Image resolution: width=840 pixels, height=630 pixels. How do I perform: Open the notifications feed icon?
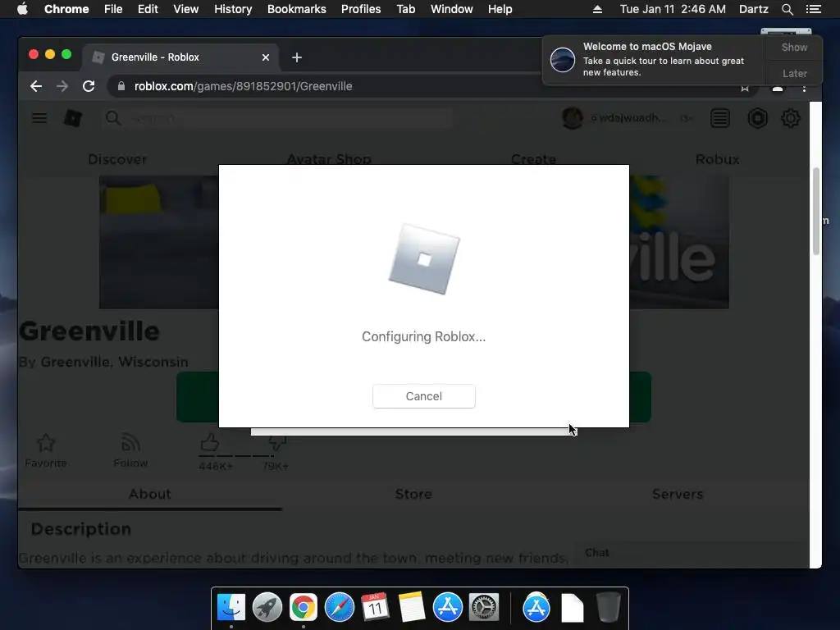pyautogui.click(x=720, y=118)
